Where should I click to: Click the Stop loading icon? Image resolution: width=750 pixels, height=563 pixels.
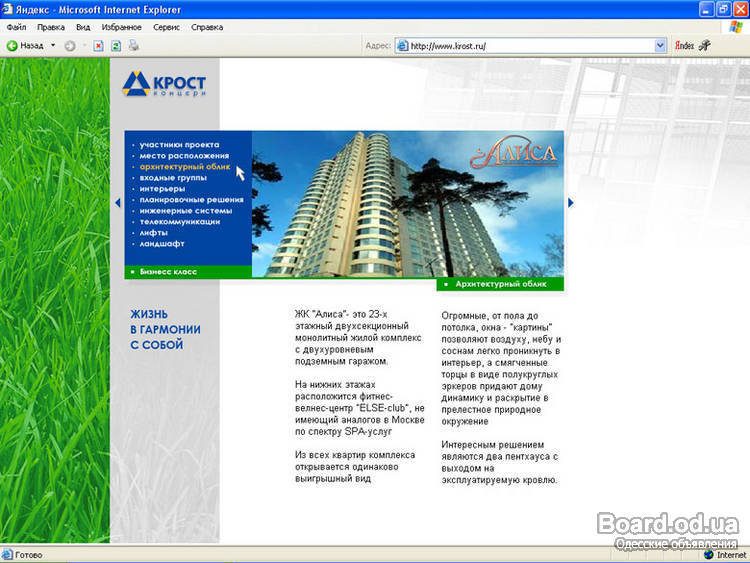coord(99,46)
